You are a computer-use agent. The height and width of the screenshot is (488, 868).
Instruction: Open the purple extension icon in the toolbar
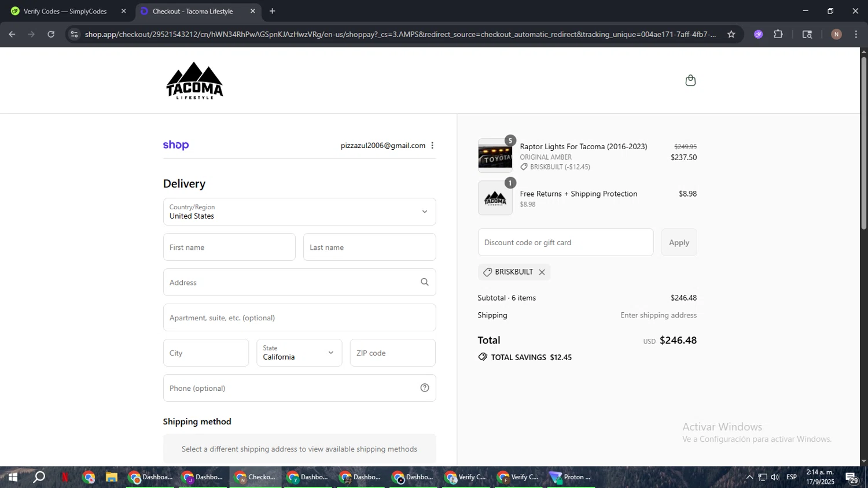(x=758, y=34)
